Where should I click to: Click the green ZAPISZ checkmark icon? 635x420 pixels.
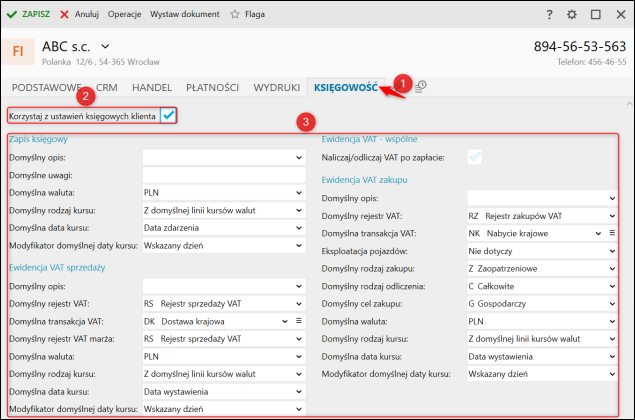pos(12,15)
